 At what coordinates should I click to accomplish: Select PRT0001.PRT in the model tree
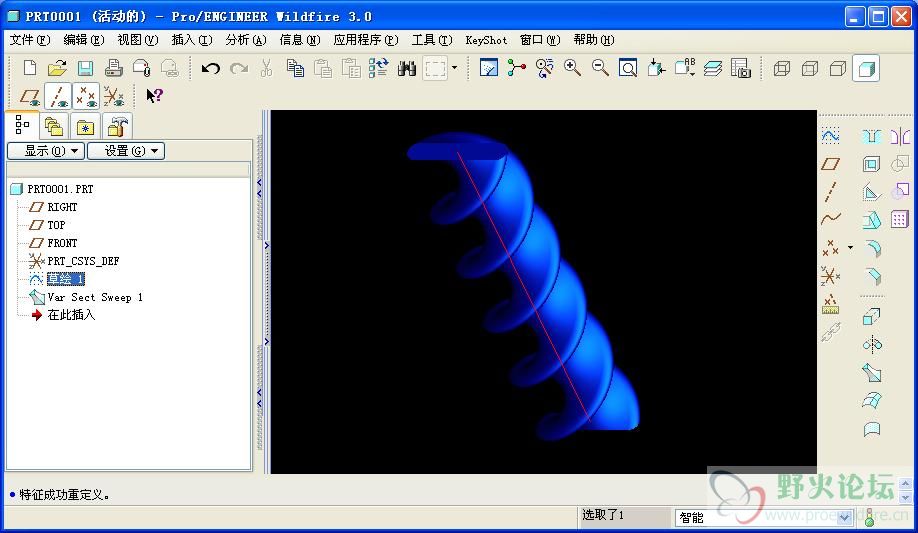(60, 189)
